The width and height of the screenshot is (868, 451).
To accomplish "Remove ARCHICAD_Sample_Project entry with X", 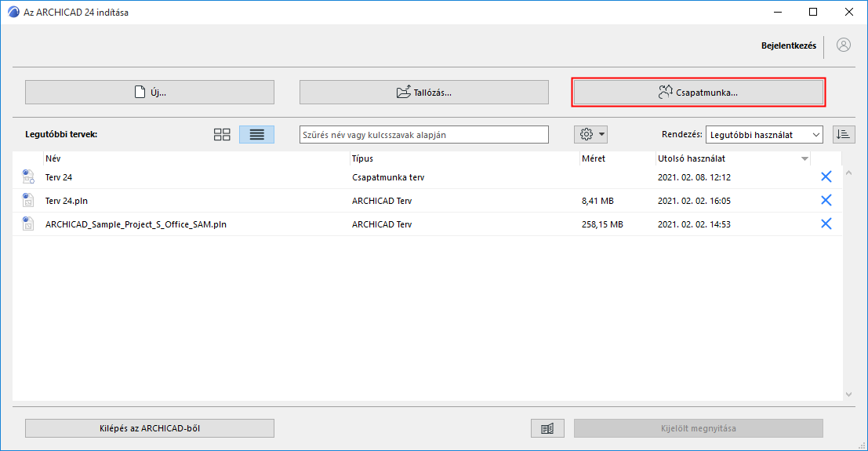I will pos(826,224).
